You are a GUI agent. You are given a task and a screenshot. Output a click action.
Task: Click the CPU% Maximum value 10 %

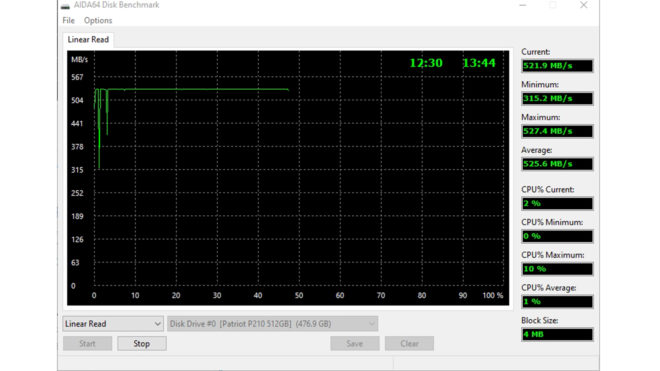coord(557,269)
